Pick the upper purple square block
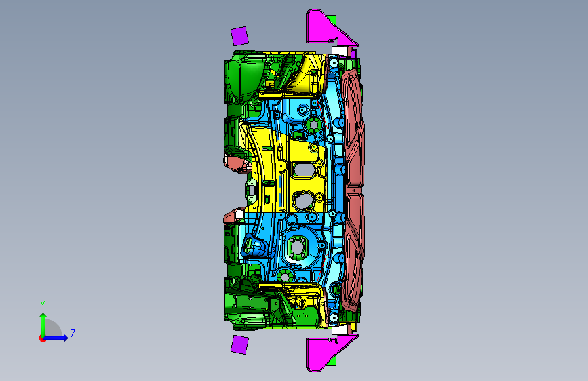 239,36
